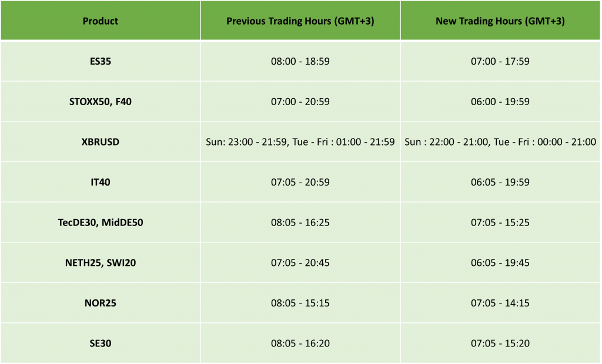
Task: Click the IT40 row label
Action: (x=100, y=182)
